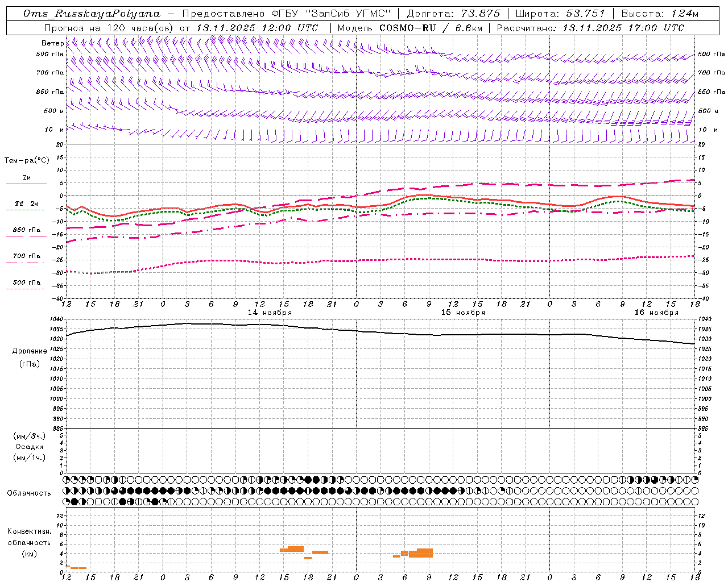The height and width of the screenshot is (582, 728).
Task: Click the dashed line sample under Td 2м
Action: click(x=25, y=210)
